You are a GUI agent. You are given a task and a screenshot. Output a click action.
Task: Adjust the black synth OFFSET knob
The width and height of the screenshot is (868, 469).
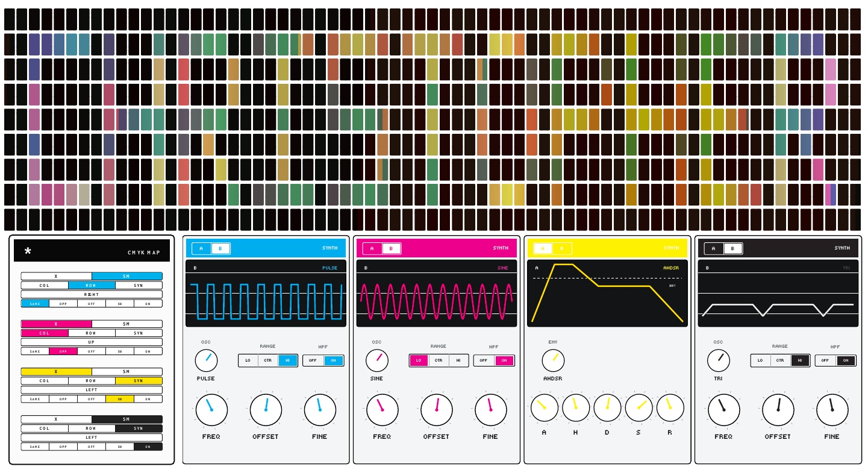(x=778, y=410)
